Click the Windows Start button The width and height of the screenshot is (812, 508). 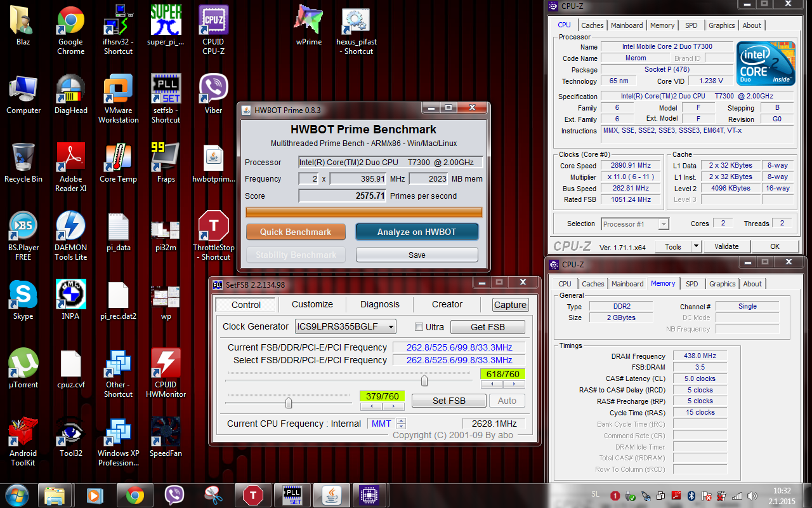coord(16,495)
